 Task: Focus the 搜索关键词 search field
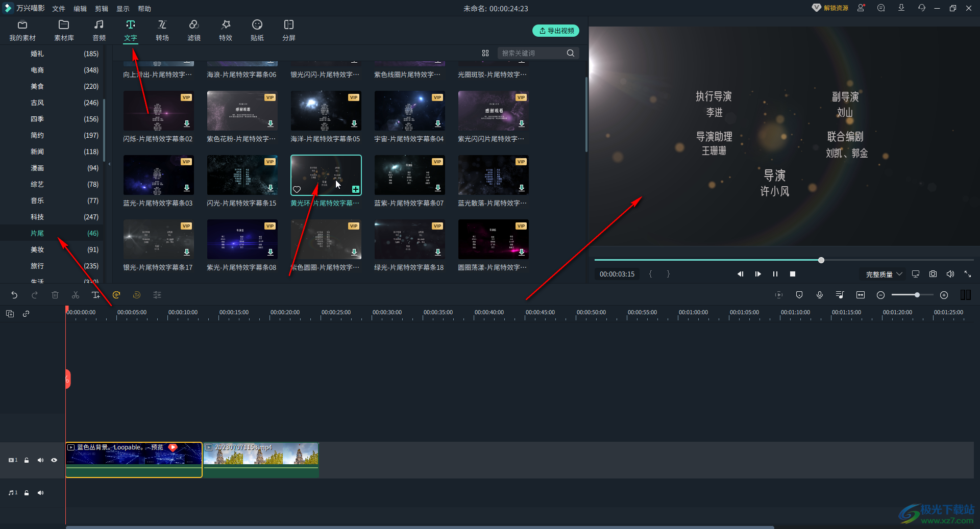click(531, 53)
